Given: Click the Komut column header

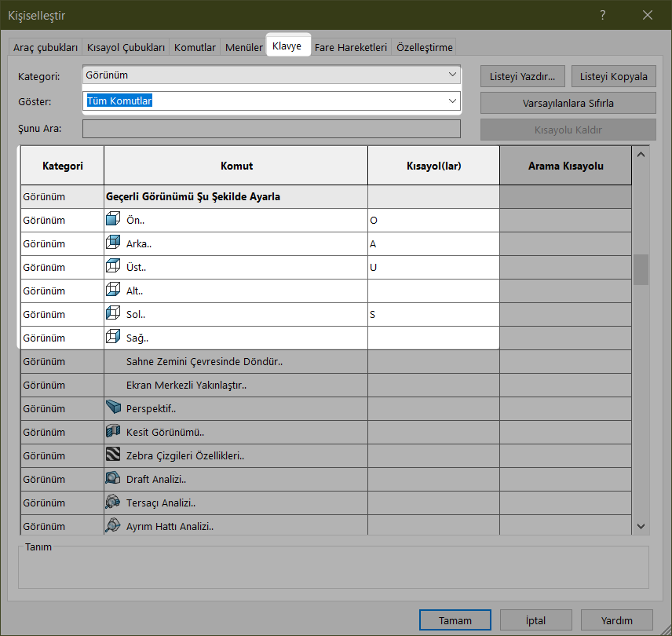Looking at the screenshot, I should pos(236,166).
